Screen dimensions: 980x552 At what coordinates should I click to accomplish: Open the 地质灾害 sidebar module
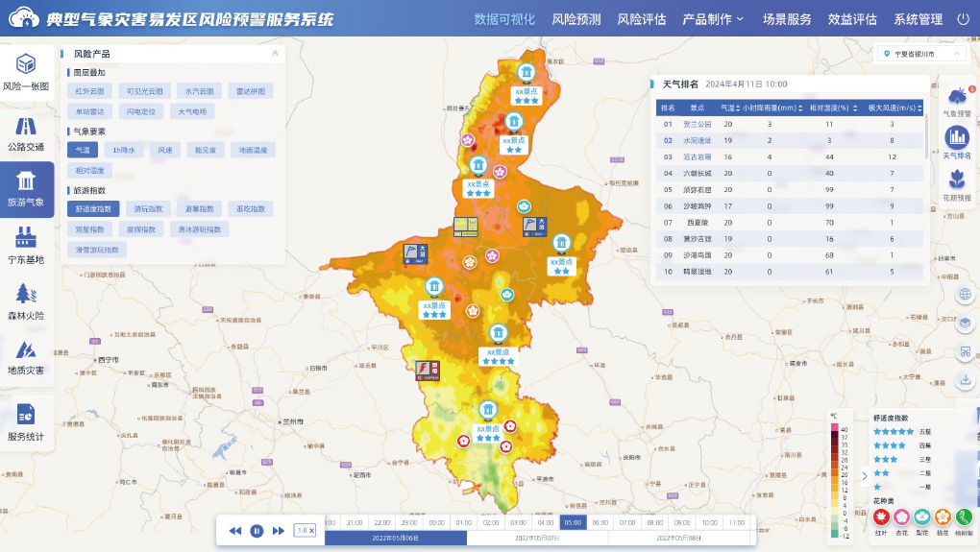click(x=26, y=357)
